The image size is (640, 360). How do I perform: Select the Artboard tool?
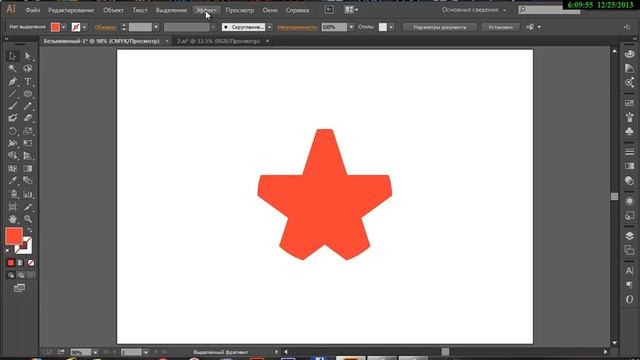12,207
